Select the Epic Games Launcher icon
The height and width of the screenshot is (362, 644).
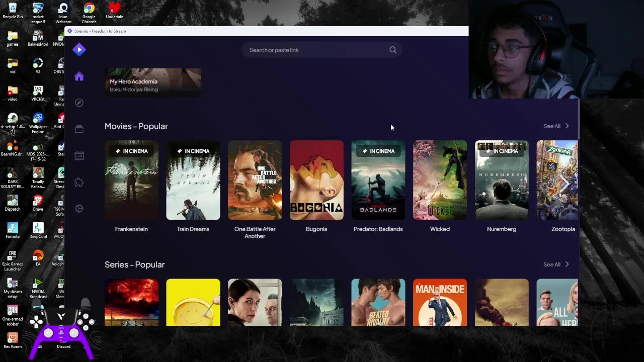[13, 261]
